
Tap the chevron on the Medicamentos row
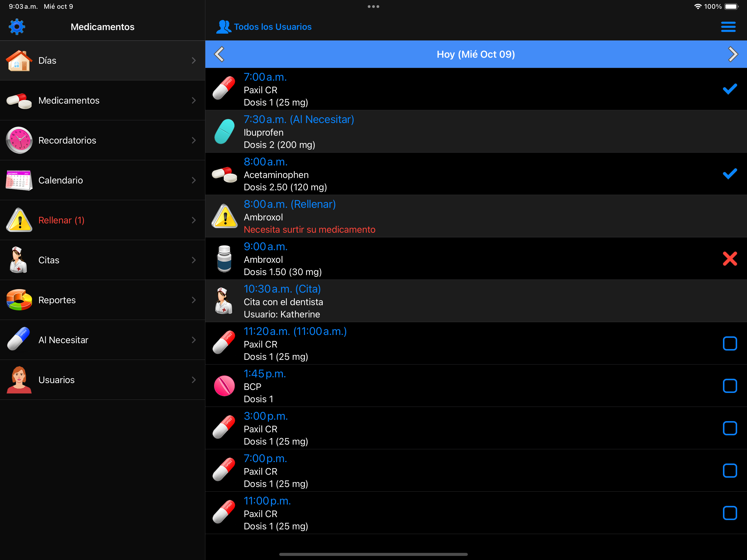tap(194, 100)
